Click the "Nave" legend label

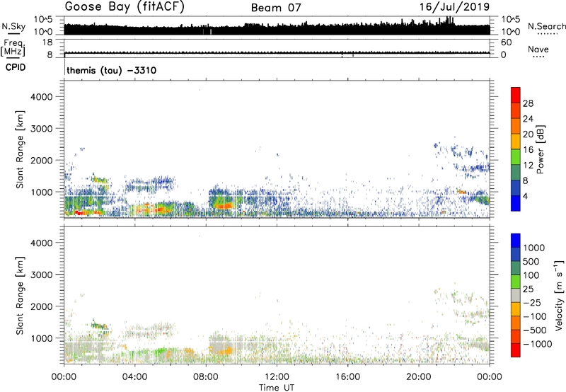538,50
